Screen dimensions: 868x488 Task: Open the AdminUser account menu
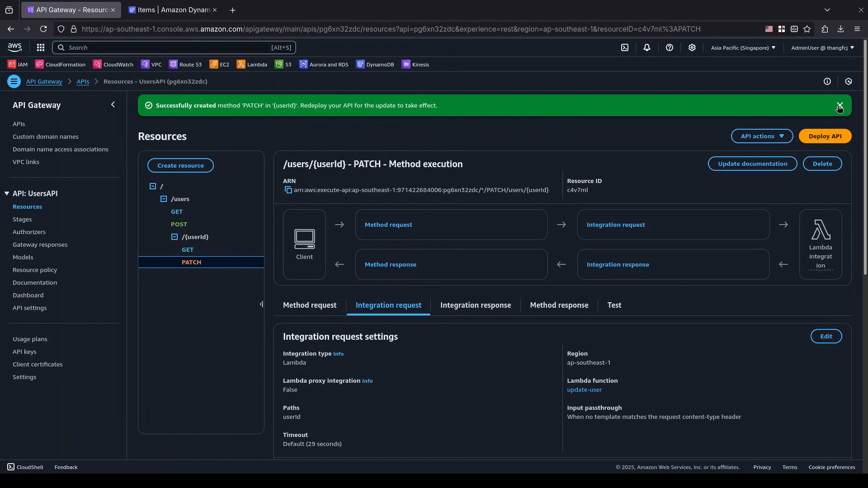tap(822, 47)
